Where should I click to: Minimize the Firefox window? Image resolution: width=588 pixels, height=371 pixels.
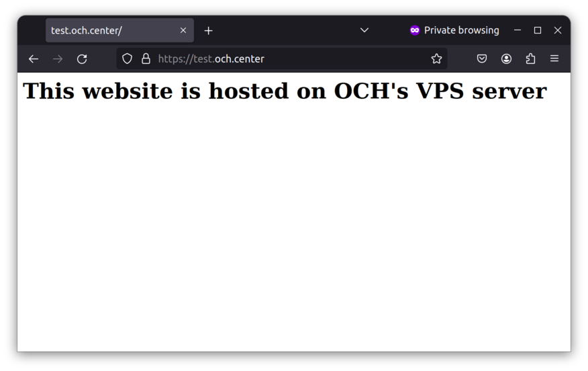[518, 30]
